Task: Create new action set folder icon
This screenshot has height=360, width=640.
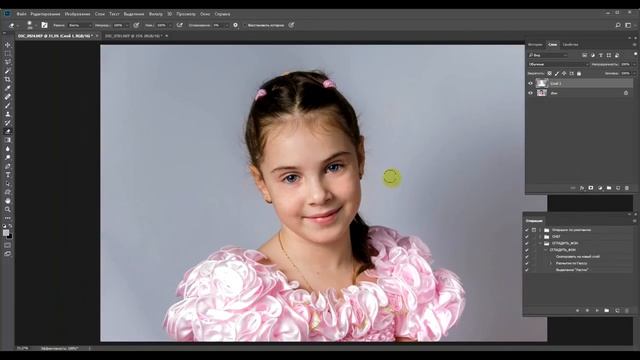Action: pyautogui.click(x=607, y=311)
